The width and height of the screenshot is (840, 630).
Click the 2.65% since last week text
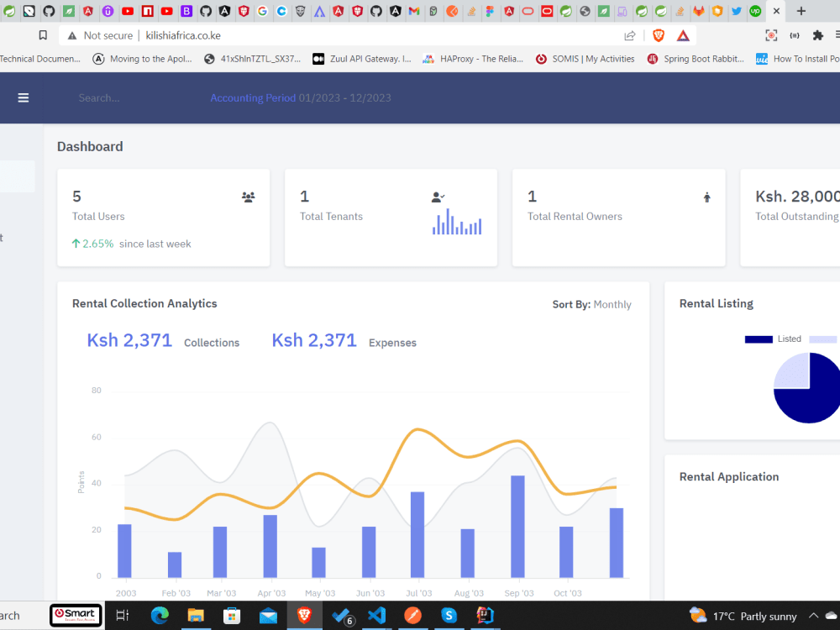point(131,244)
